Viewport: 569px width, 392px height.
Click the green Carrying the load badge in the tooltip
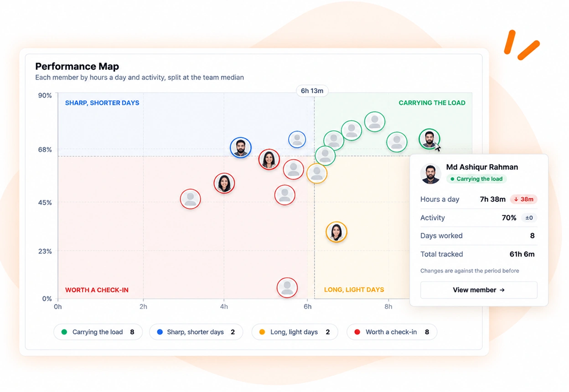point(476,179)
